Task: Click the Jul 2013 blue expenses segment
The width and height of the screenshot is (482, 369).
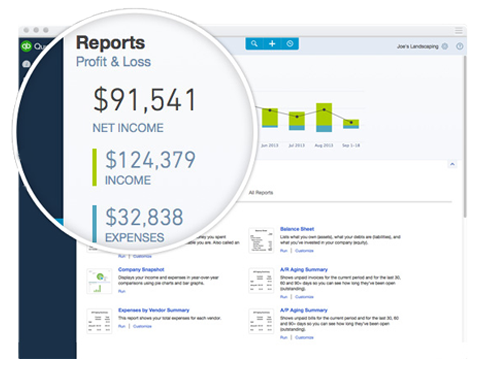Action: point(297,128)
